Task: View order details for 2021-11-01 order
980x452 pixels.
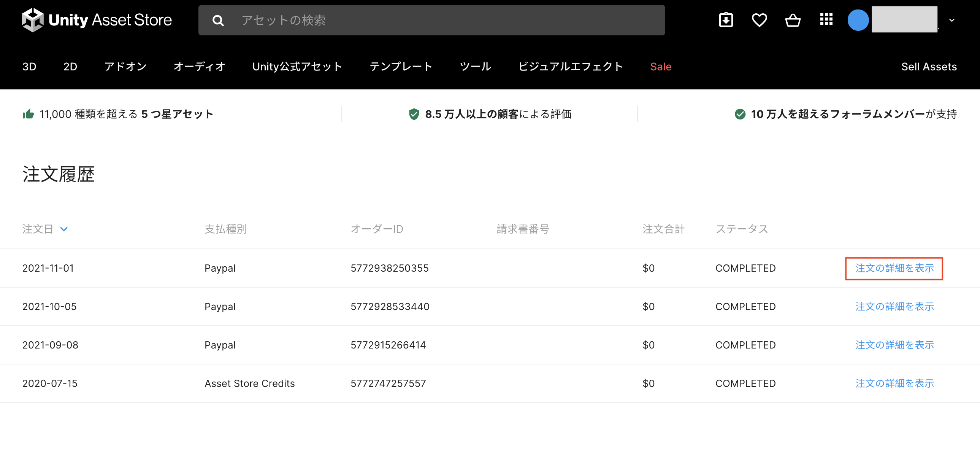Action: click(894, 268)
